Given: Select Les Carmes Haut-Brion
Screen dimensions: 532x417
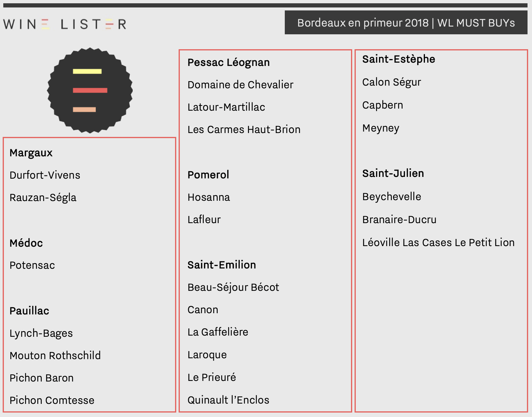Looking at the screenshot, I should point(244,129).
